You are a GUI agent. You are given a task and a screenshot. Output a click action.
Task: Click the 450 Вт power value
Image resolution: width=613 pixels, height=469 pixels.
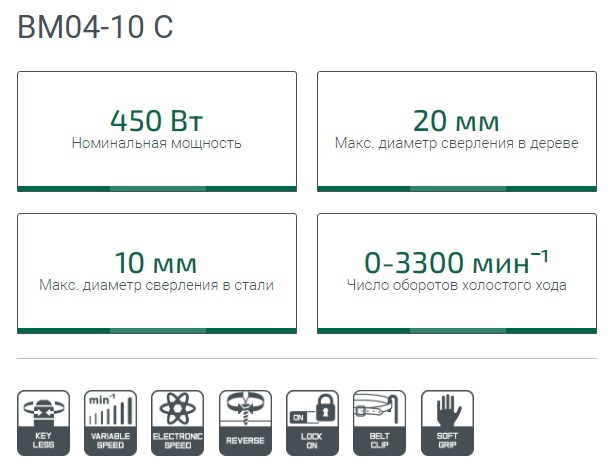tap(157, 122)
